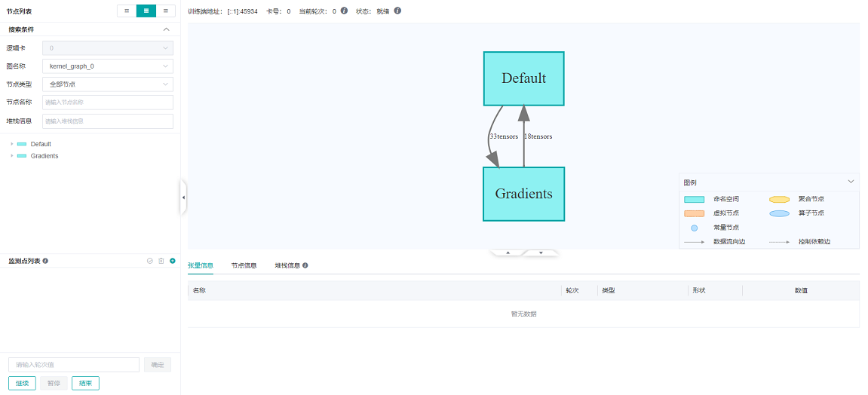Screen dimensions: 868x395
Task: Switch to the leftmost node list view
Action: (127, 11)
